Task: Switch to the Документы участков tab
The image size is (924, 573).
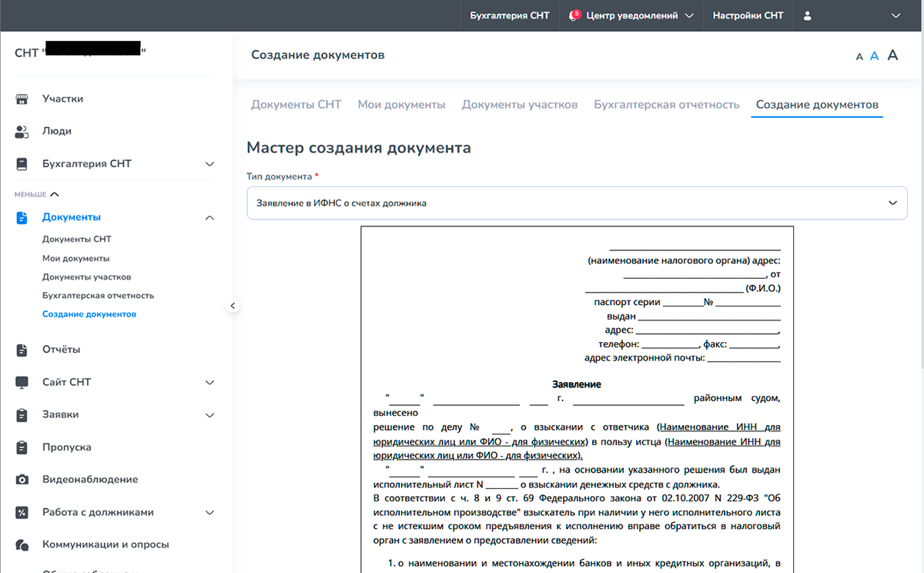Action: click(520, 105)
